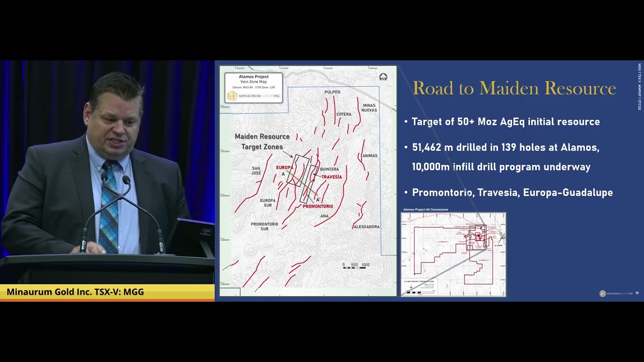Click the vertical ticker text at the slide edge

[639, 86]
